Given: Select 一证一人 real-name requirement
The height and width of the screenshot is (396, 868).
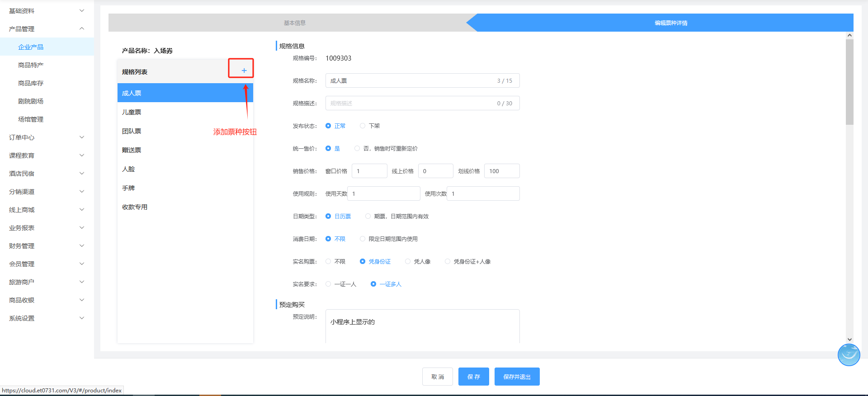Looking at the screenshot, I should tap(328, 284).
